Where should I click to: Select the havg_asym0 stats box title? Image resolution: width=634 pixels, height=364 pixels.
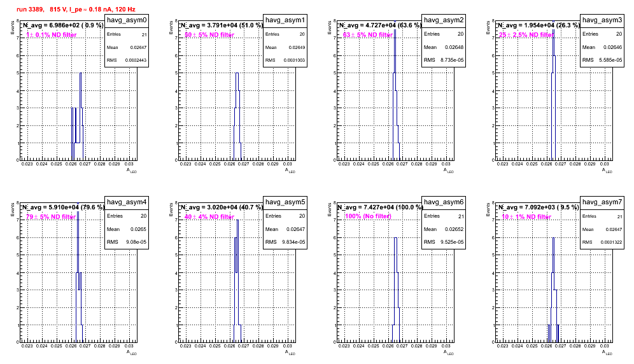(127, 20)
